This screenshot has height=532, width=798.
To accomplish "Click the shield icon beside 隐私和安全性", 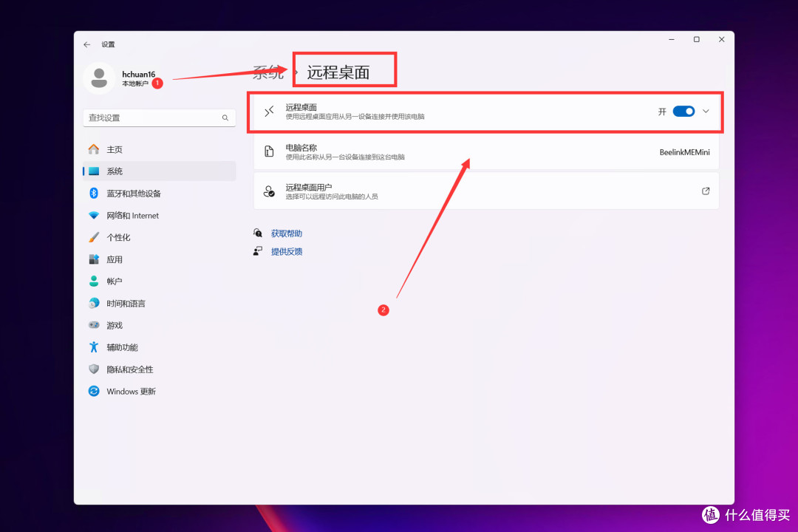I will [x=94, y=369].
